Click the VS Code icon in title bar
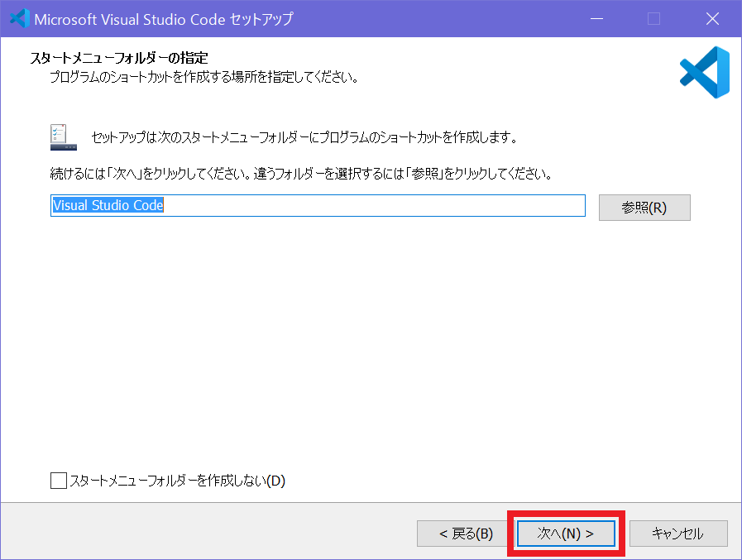 [x=19, y=18]
